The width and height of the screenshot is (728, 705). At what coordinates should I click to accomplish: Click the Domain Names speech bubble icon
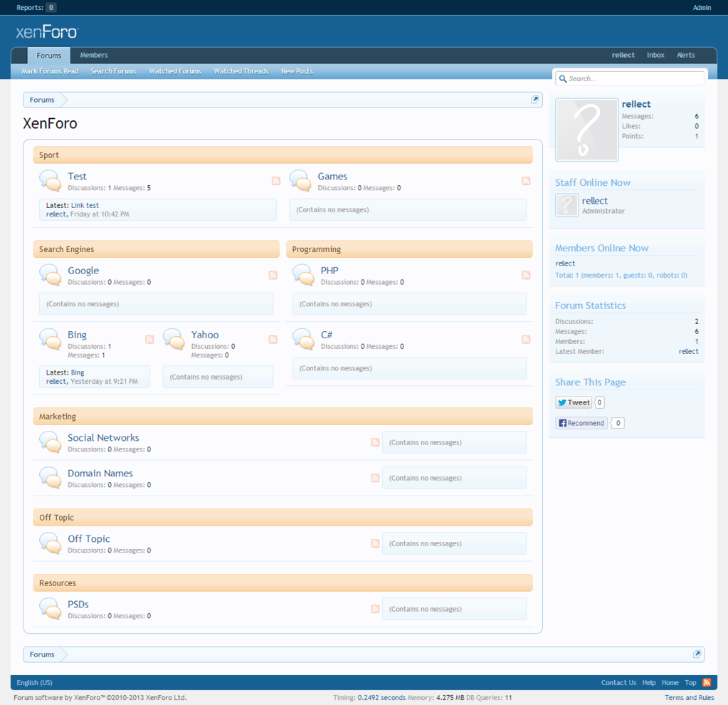pyautogui.click(x=51, y=478)
